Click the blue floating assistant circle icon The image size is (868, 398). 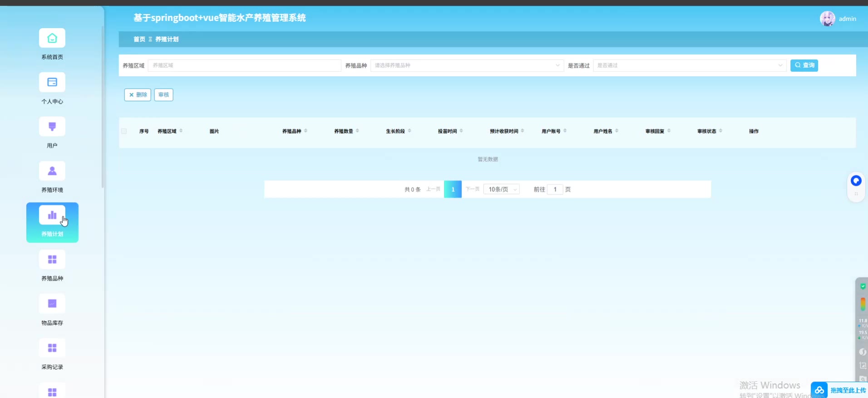pos(856,181)
